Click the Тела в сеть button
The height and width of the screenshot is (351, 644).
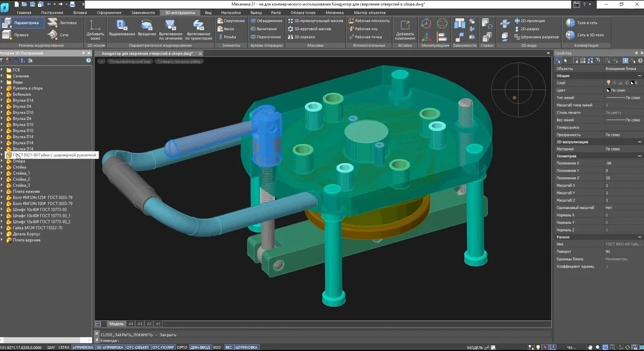pos(582,23)
